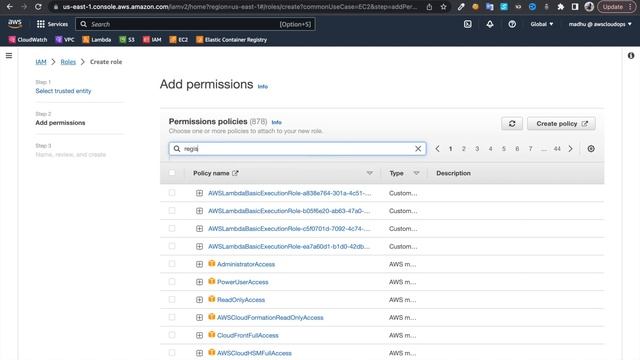Check the AWSCloudFormationReadOnlyAccess policy

coord(172,317)
